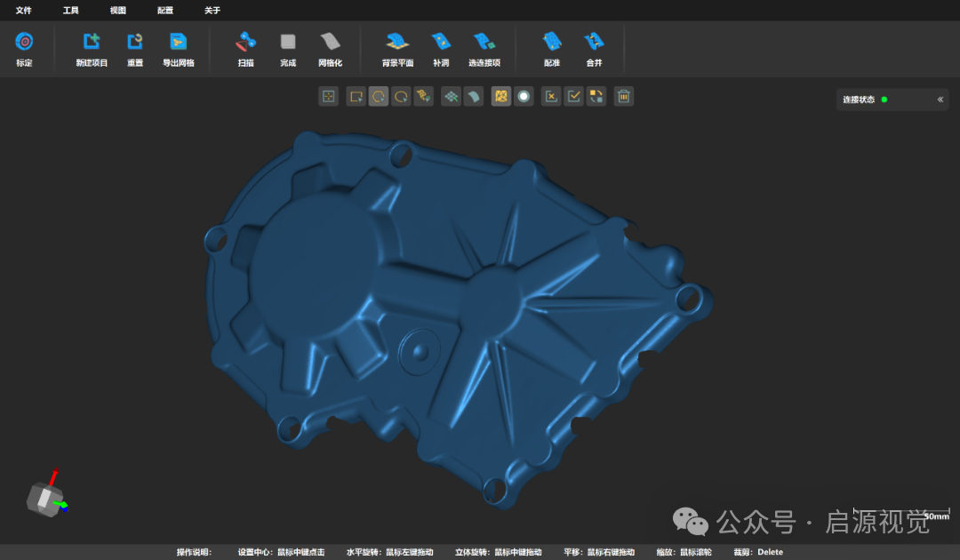This screenshot has width=960, height=560.
Task: Toggle the rectangle selection mode
Action: pyautogui.click(x=356, y=96)
